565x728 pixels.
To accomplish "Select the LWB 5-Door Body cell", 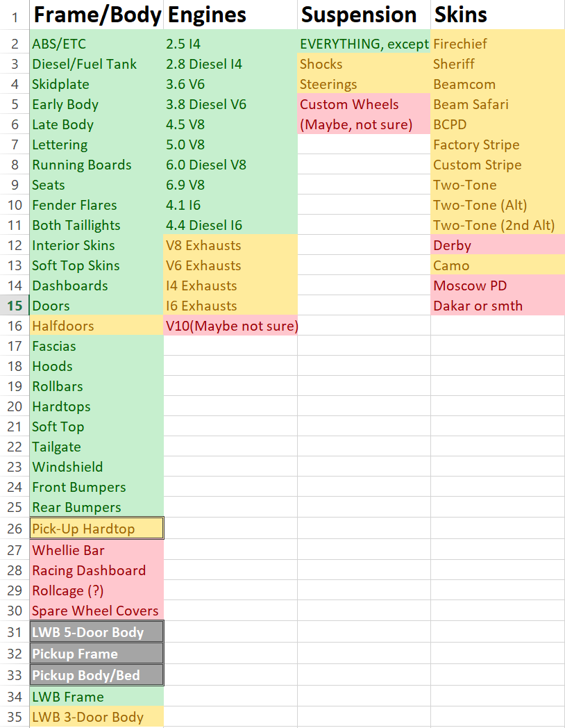I will (x=96, y=632).
